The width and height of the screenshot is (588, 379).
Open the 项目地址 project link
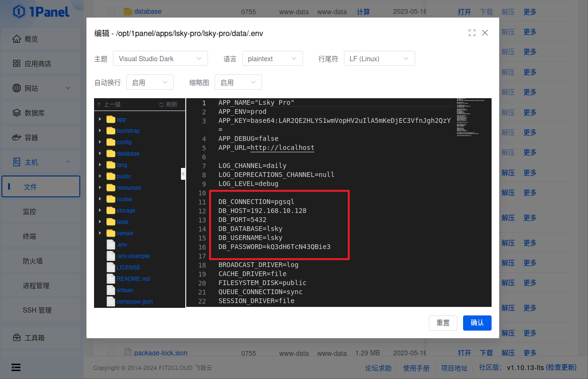click(x=455, y=368)
